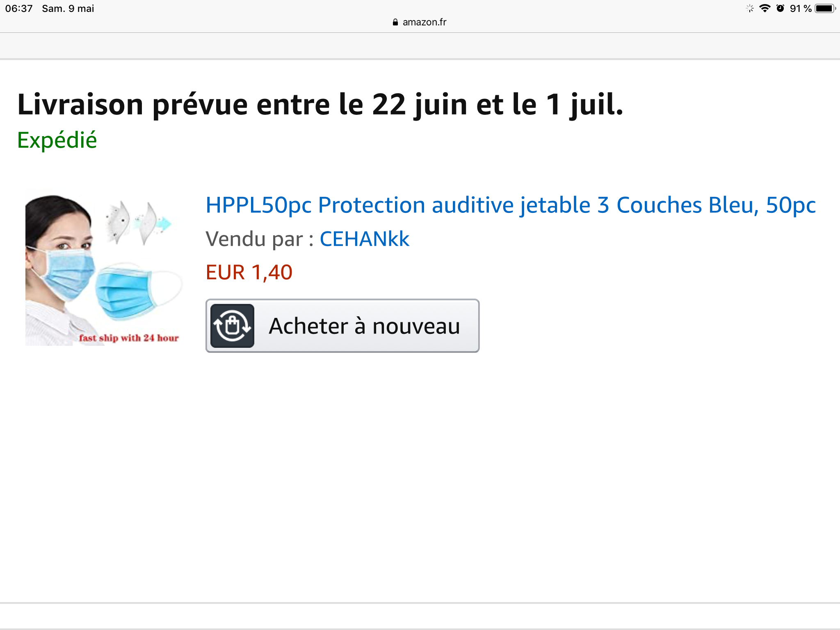Click the Livraison prévue delivery heading
This screenshot has width=840, height=630.
(320, 105)
